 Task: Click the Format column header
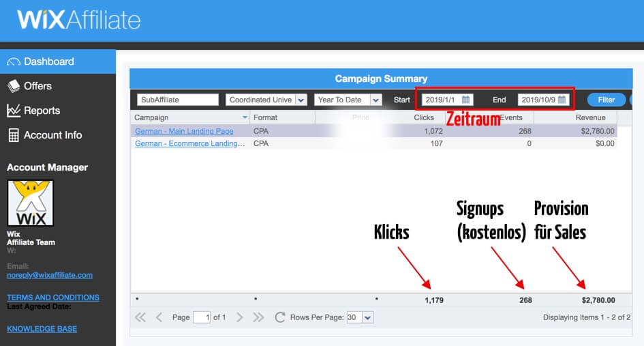pyautogui.click(x=265, y=117)
